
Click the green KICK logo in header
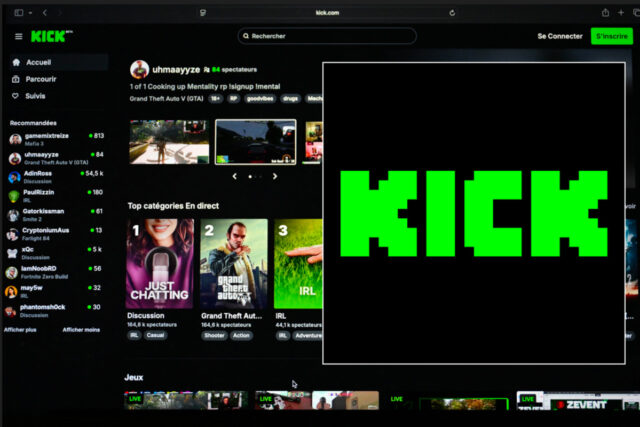click(x=48, y=36)
